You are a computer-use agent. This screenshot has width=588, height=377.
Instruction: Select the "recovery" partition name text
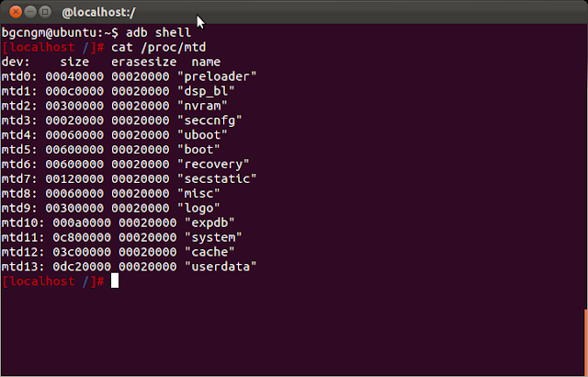(217, 163)
